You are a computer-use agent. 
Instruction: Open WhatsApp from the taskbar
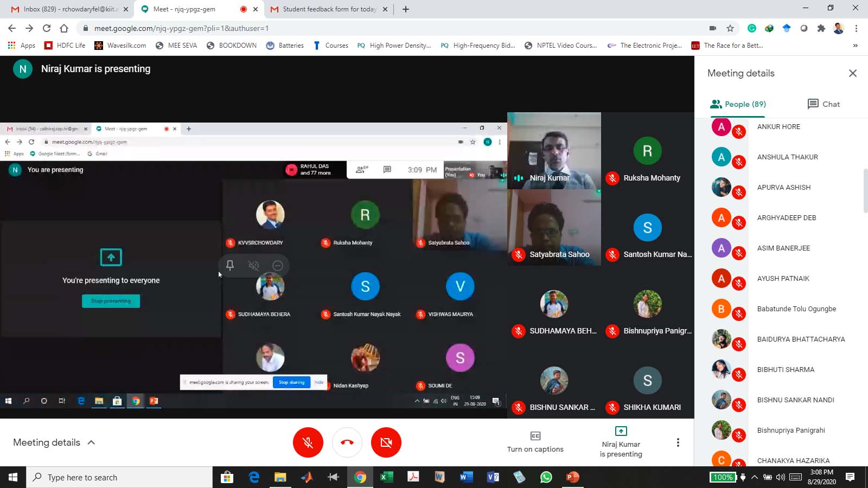click(546, 477)
